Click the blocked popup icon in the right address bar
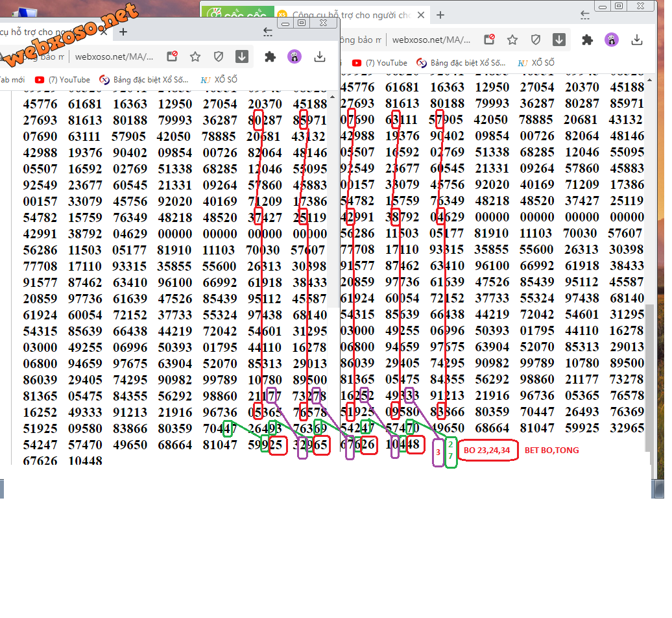Screen dimensions: 672x618 click(489, 40)
